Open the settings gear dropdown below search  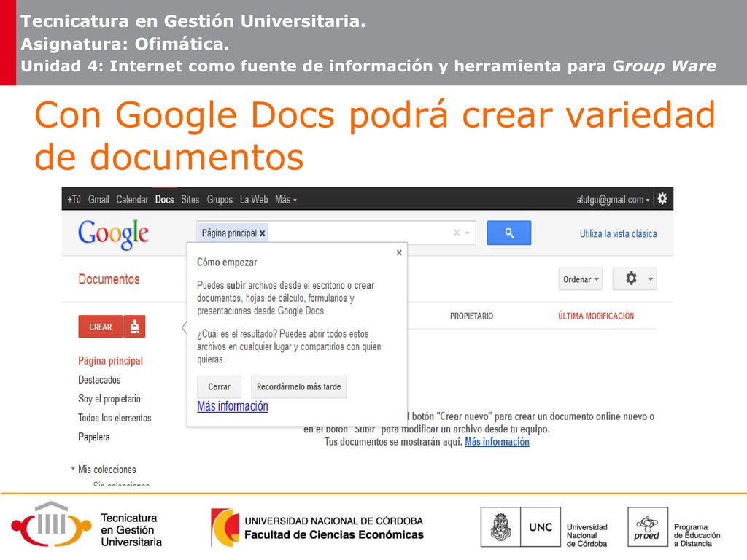click(x=635, y=279)
